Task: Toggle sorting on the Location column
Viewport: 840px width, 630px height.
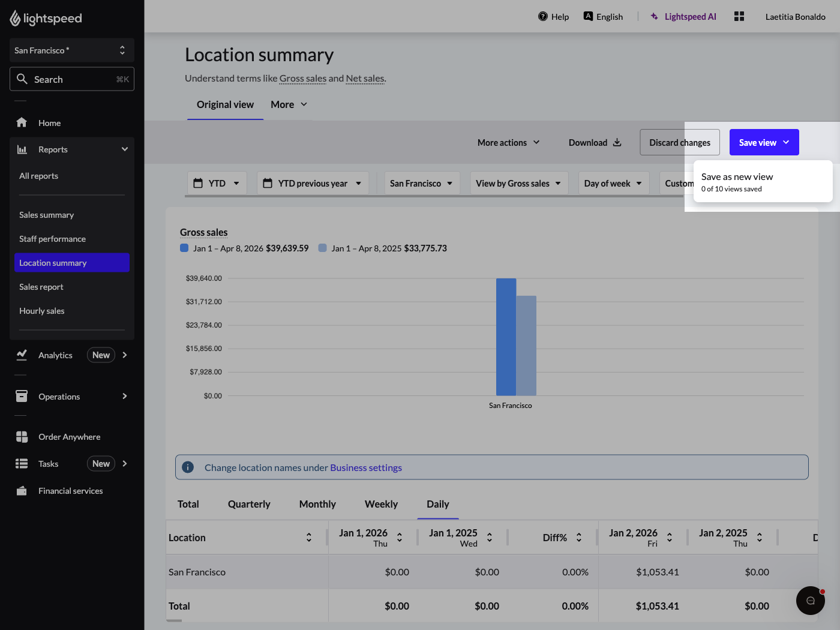Action: [309, 537]
